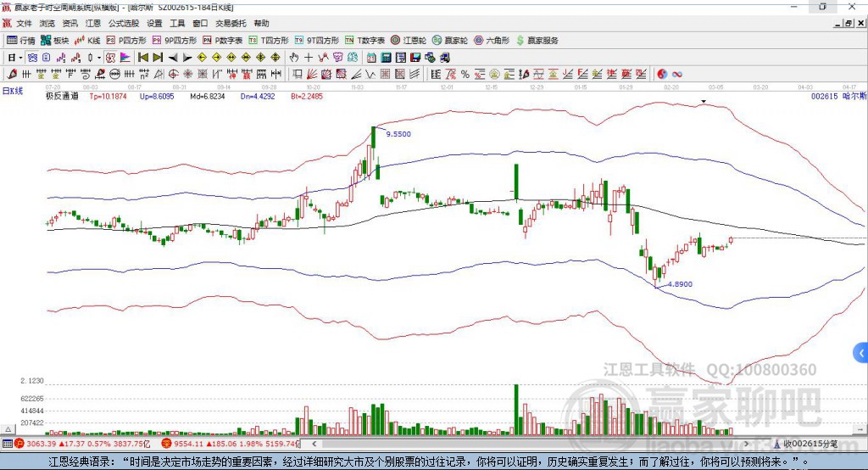Open the 浏览 menu
868x470 pixels.
[47, 23]
